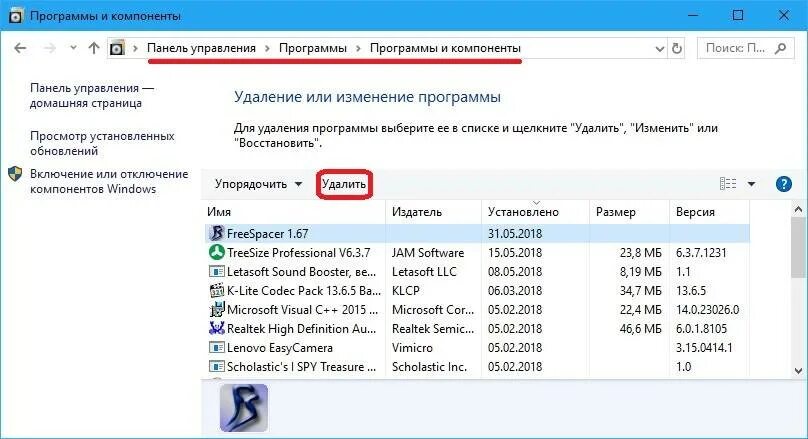Click the list scrollbar down arrow
This screenshot has height=439, width=808.
pos(798,371)
